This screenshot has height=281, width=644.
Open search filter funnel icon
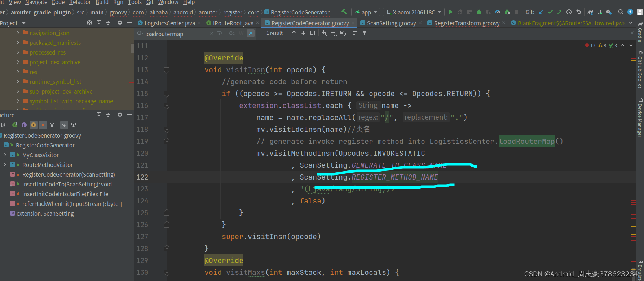(365, 33)
